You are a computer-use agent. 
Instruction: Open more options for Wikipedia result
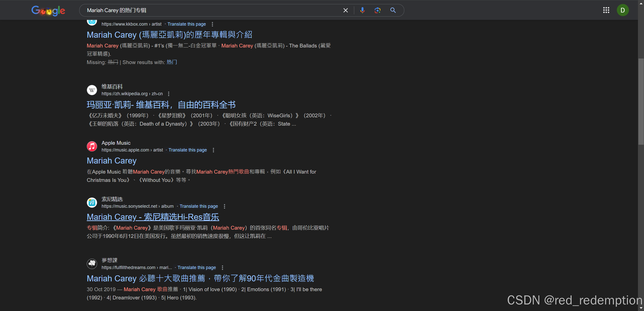pos(169,94)
